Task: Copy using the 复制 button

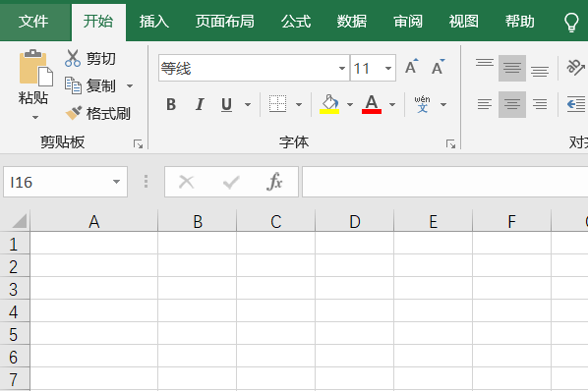Action: [90, 85]
